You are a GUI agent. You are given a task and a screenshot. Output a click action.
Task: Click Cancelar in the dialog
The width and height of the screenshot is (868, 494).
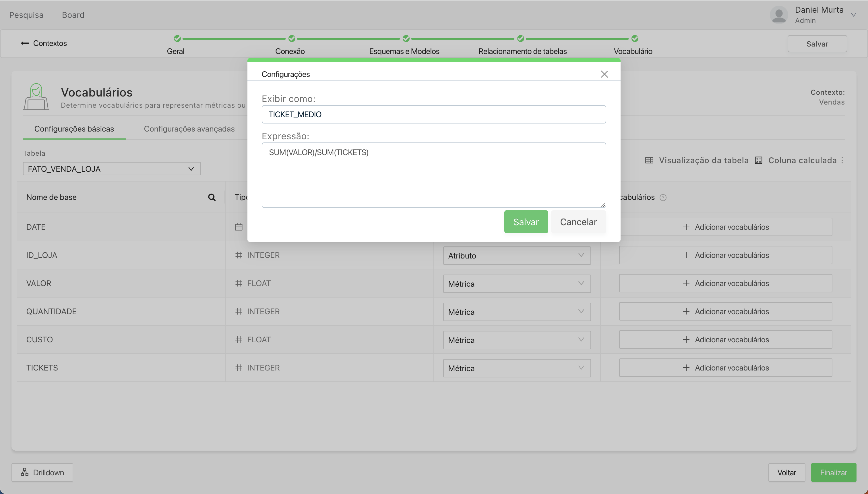[x=578, y=222]
